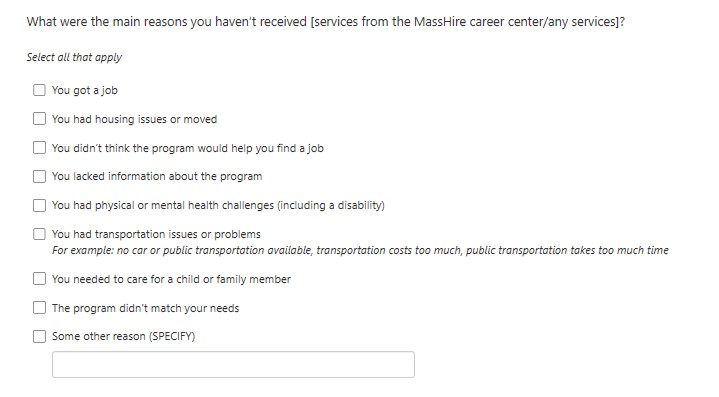Click the specify other reason text field
Viewport: 719px width, 397px height.
click(233, 364)
